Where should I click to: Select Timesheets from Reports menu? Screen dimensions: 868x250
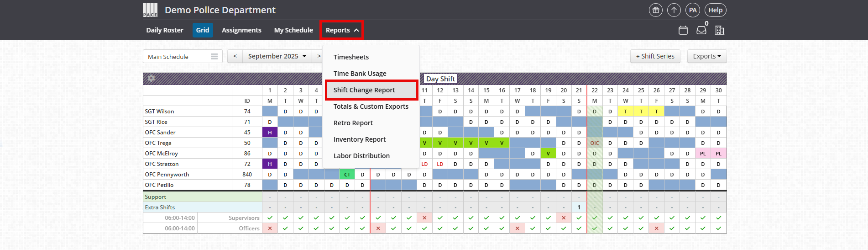point(371,57)
